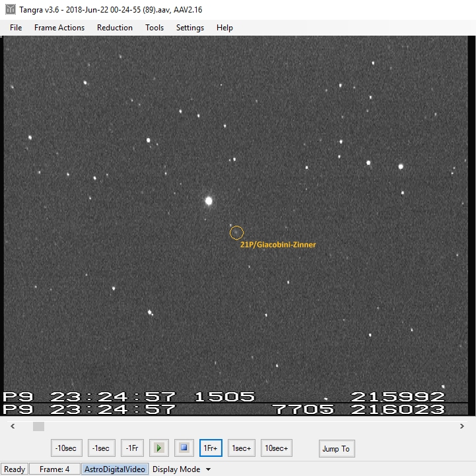The image size is (476, 476).
Task: Open the Reduction menu
Action: (115, 28)
